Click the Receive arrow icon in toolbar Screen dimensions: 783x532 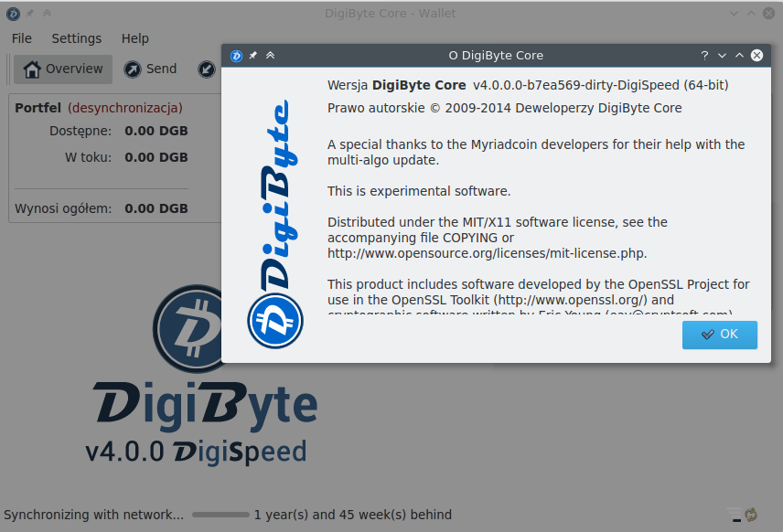pos(206,69)
